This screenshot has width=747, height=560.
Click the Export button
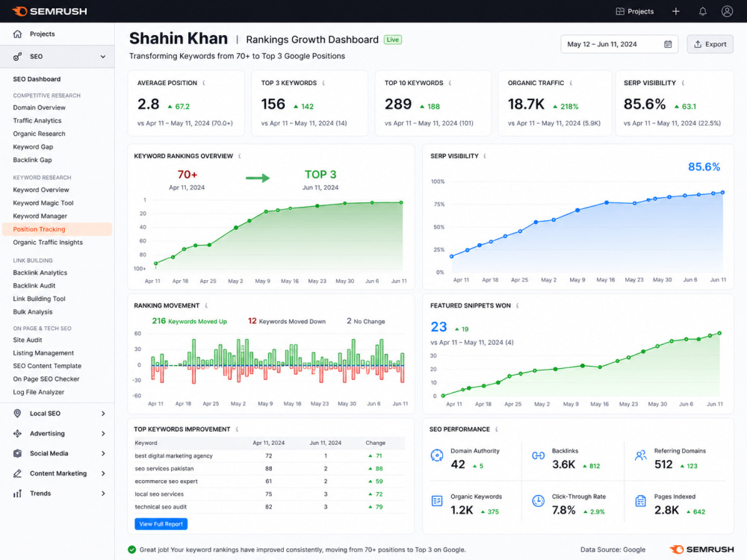point(710,44)
